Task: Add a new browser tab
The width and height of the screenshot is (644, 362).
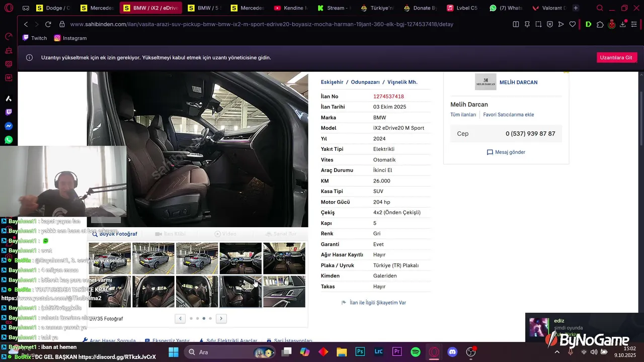Action: [x=576, y=8]
